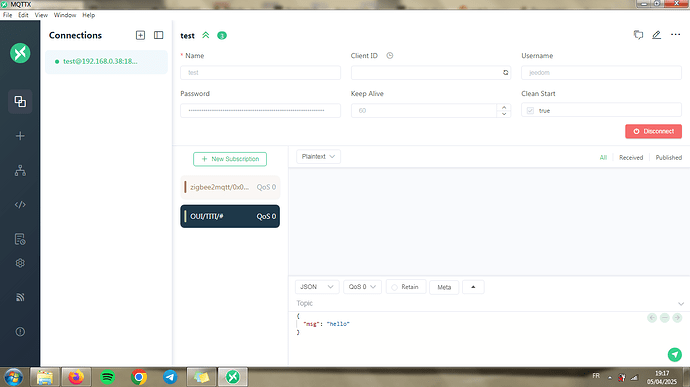The width and height of the screenshot is (690, 387).
Task: Open the QoS 0 publish dropdown
Action: point(362,287)
